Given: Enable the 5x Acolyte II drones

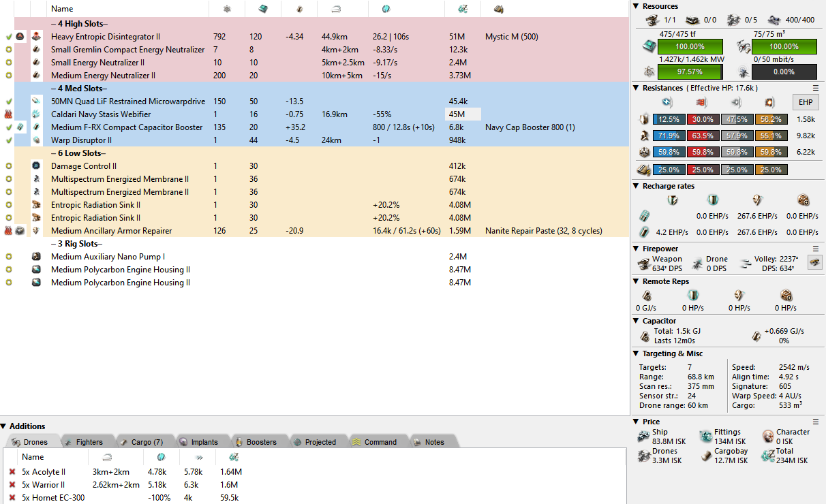Looking at the screenshot, I should (12, 472).
